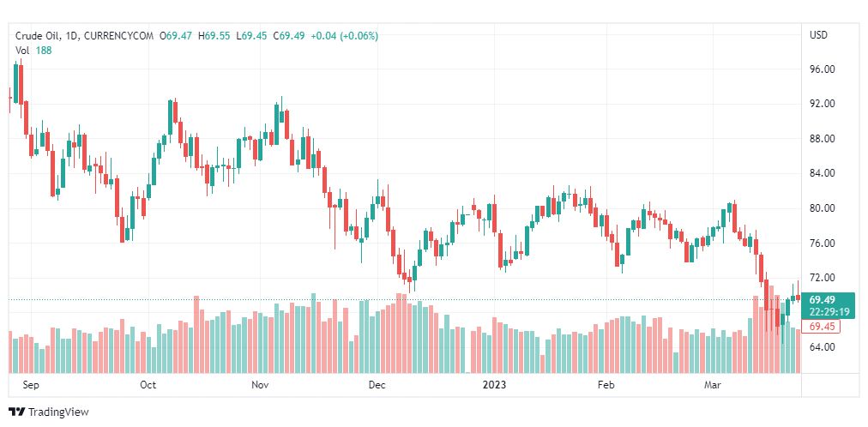Viewport: 868px width, 427px height.
Task: Click the 88.00 price scale label
Action: pos(823,139)
